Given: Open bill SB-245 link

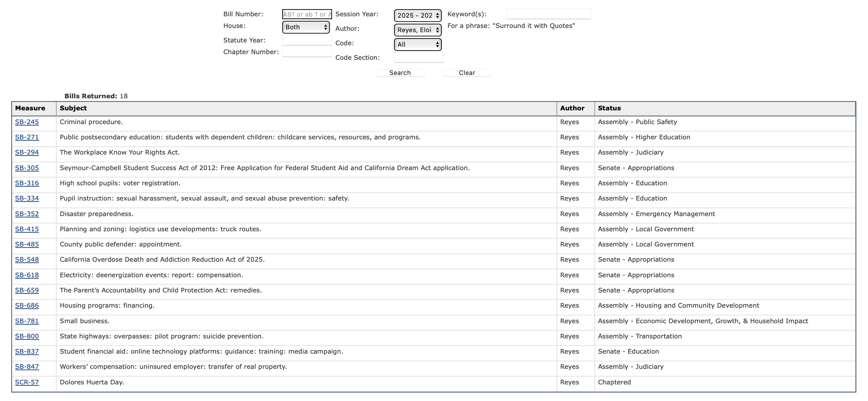Looking at the screenshot, I should tap(27, 122).
